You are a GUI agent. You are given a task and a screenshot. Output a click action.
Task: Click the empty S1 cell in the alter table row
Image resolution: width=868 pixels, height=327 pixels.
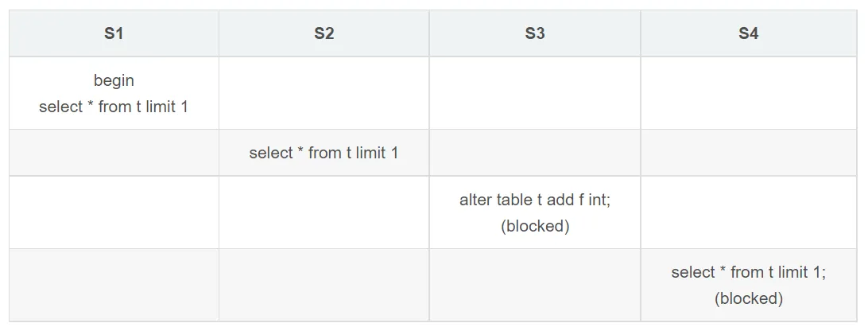coord(114,212)
